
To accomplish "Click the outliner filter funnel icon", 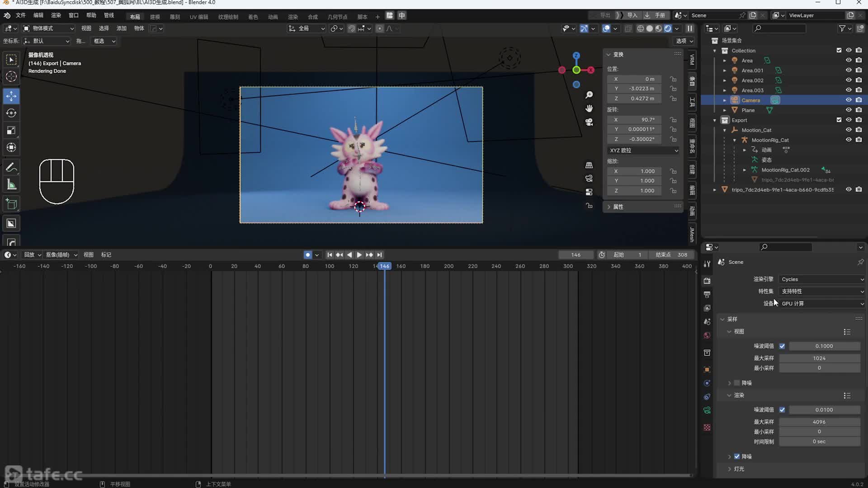I will click(x=842, y=28).
